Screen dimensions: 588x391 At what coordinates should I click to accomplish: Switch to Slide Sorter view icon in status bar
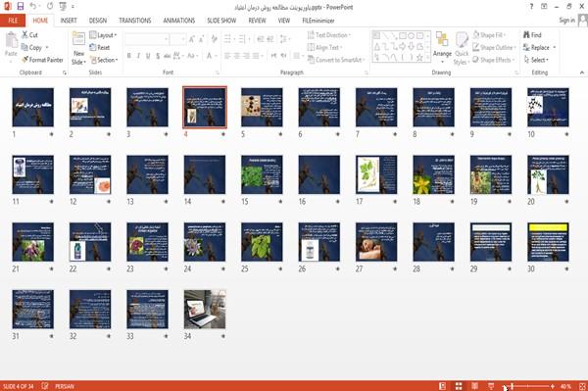[x=459, y=386]
